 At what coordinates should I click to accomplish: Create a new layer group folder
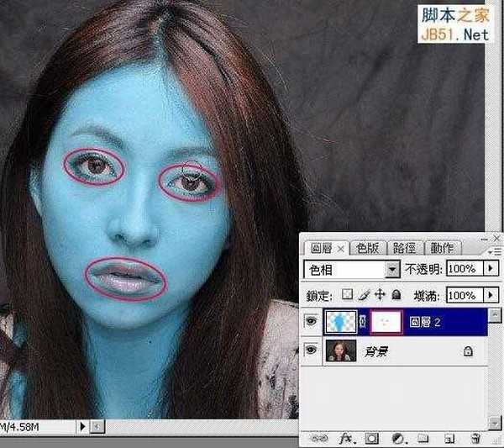coord(423,438)
